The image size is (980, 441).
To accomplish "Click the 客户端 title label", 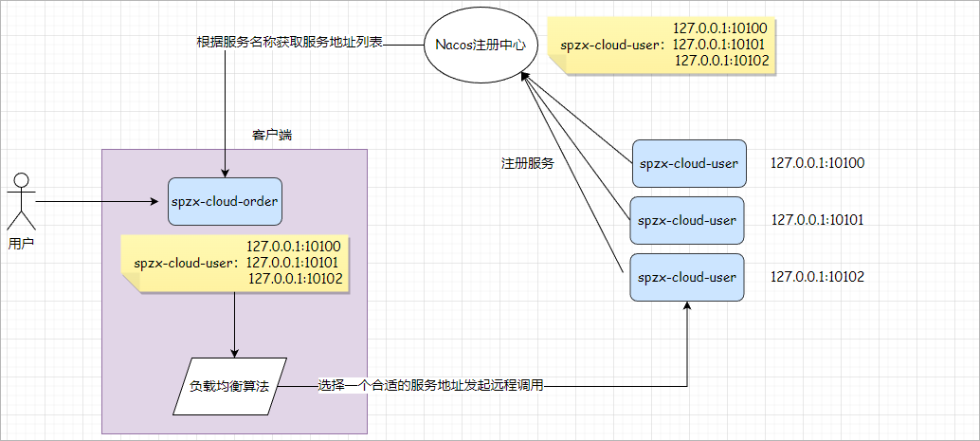I will tap(272, 135).
